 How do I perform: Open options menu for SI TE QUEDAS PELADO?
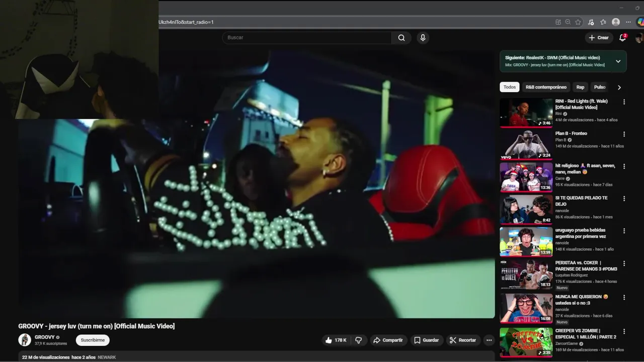point(624,199)
